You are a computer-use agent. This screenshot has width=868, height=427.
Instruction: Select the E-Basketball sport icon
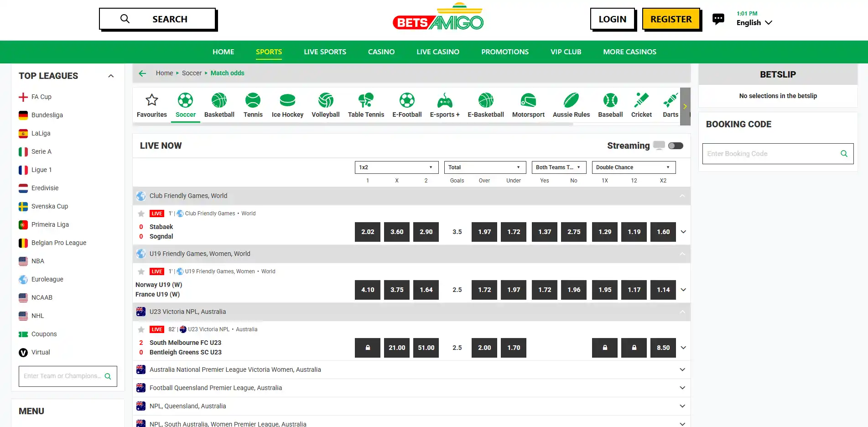(x=486, y=100)
